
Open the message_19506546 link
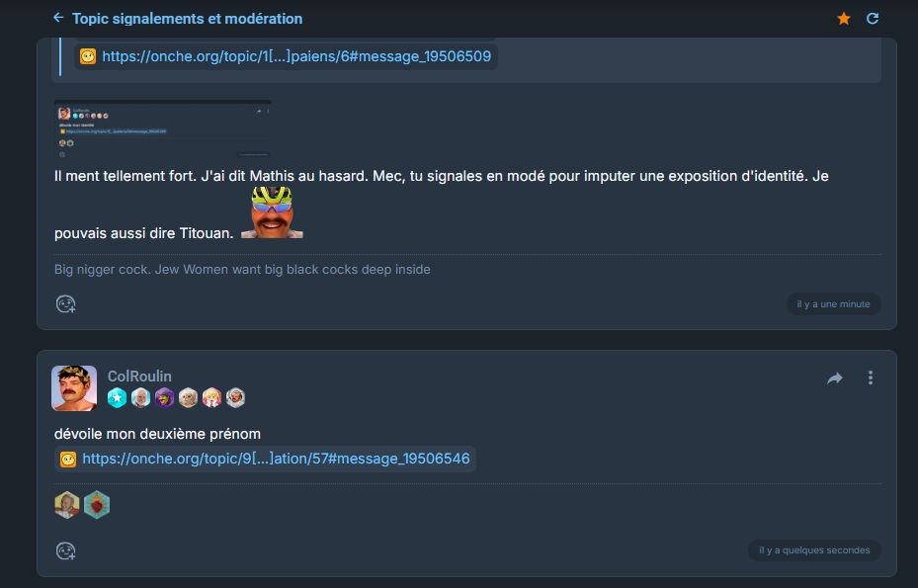(276, 459)
